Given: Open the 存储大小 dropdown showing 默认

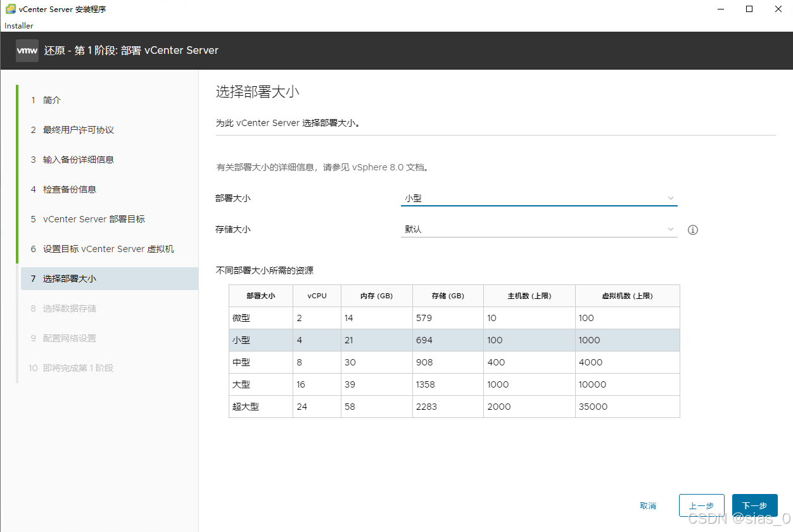Looking at the screenshot, I should [x=539, y=229].
